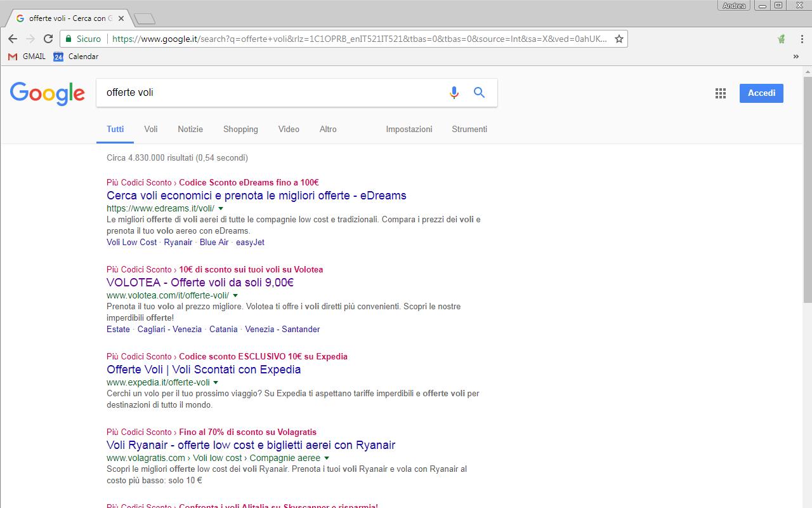This screenshot has width=812, height=508.
Task: Open 'Offerte Voli | Voli Scontati con Expedia'
Action: click(x=204, y=370)
